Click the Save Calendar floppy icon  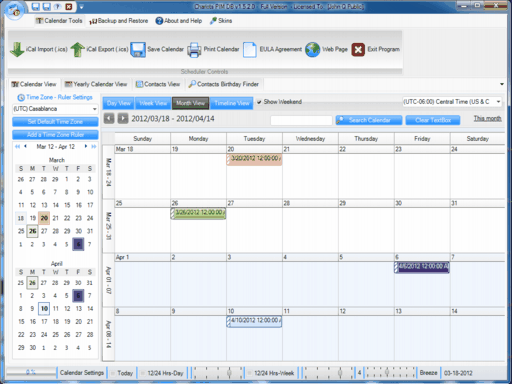(138, 50)
